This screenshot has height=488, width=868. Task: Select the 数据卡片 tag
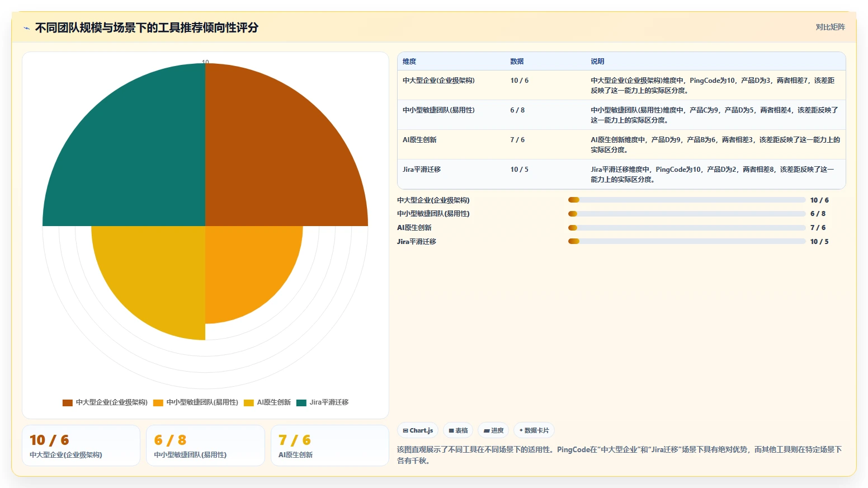534,430
